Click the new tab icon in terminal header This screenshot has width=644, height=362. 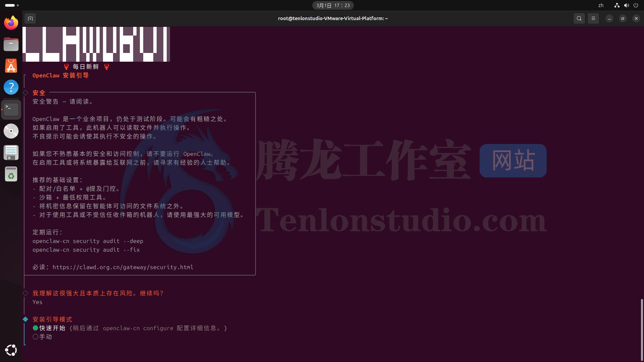coord(30,18)
